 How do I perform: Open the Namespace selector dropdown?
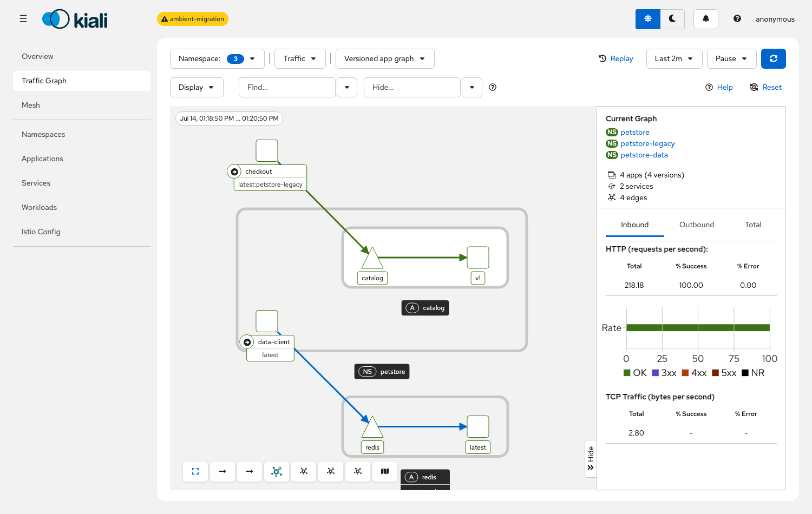217,58
